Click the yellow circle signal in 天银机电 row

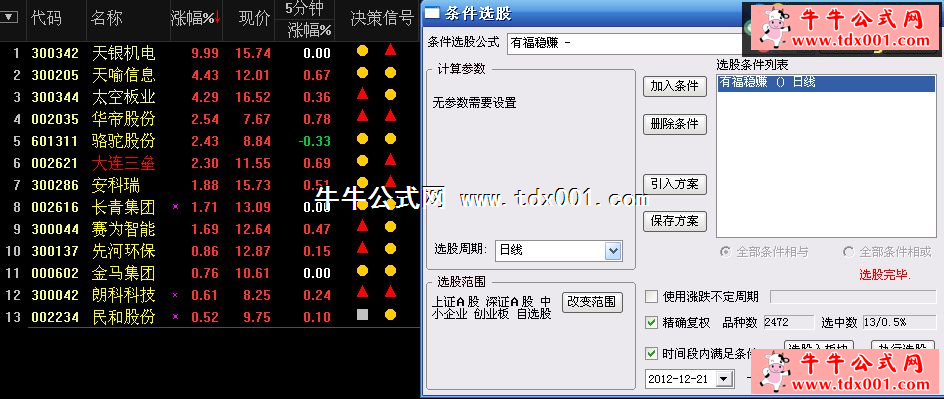(362, 51)
